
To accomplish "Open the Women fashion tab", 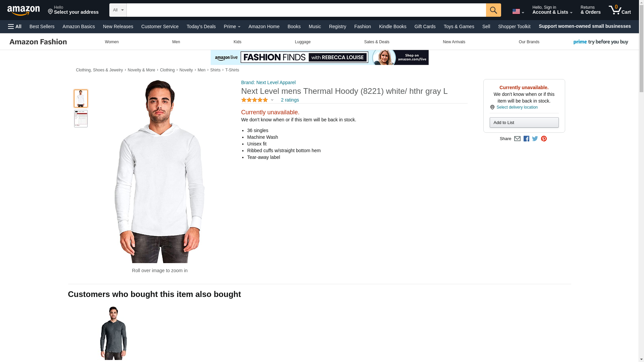I will (x=112, y=42).
